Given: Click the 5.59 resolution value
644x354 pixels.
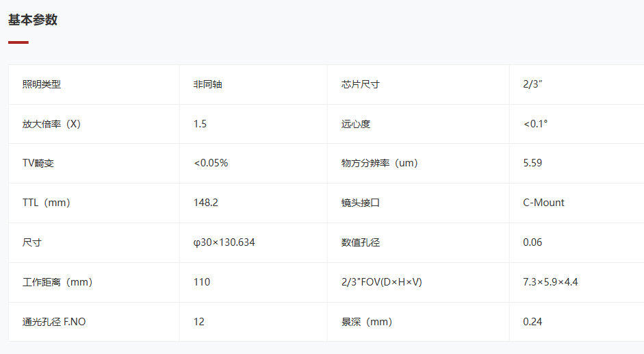Looking at the screenshot, I should (532, 163).
